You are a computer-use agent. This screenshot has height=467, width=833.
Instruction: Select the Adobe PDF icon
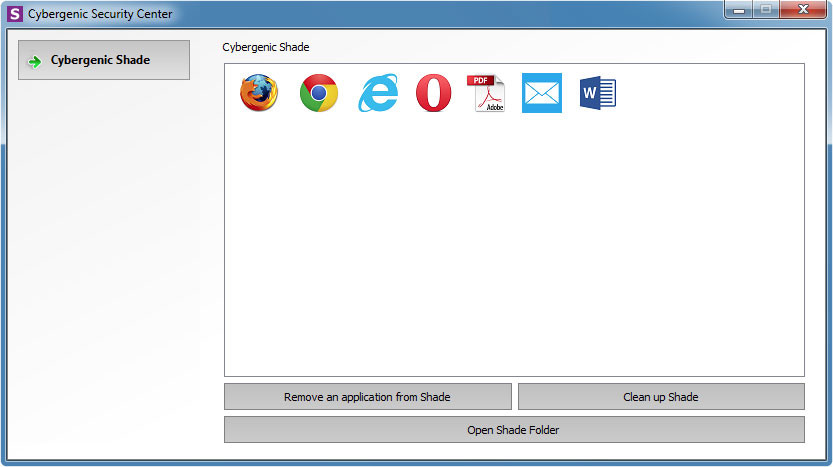(x=486, y=93)
